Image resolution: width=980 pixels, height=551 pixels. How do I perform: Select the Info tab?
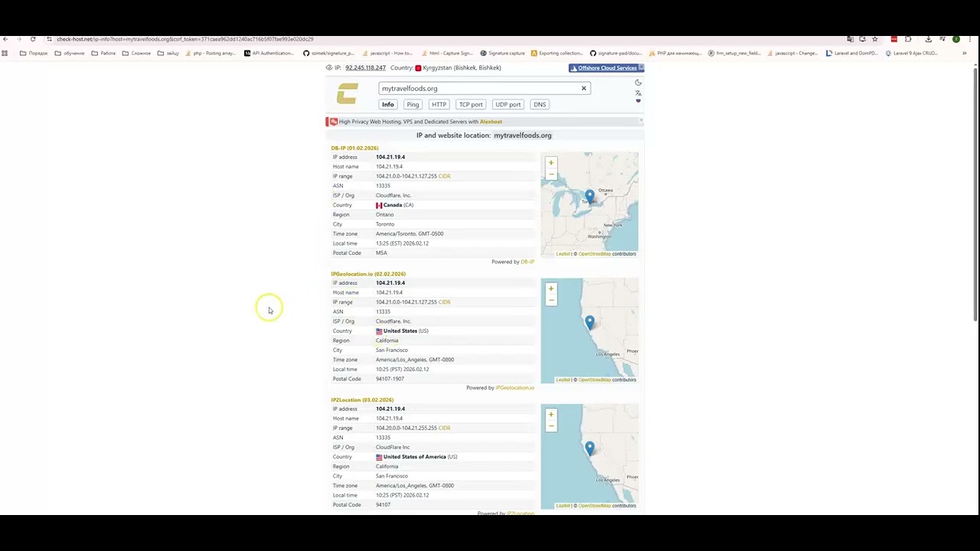[x=388, y=104]
